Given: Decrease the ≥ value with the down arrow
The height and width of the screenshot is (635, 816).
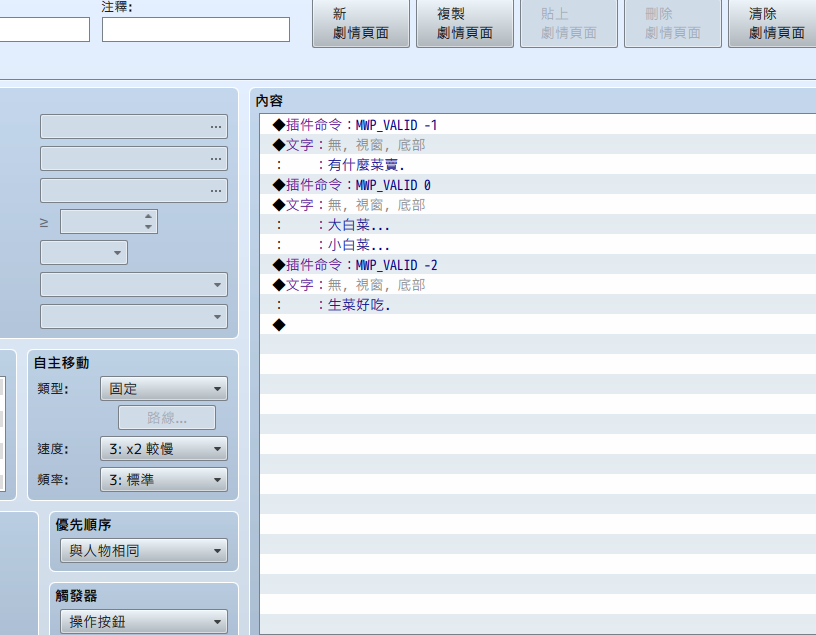Looking at the screenshot, I should (x=148, y=227).
